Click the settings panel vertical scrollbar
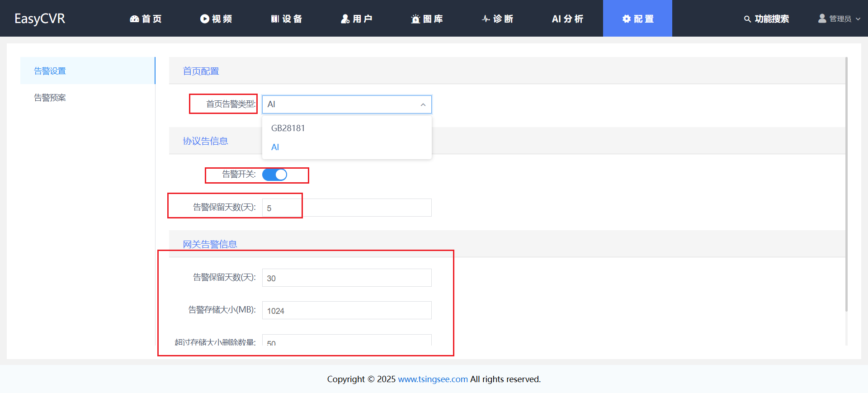 pos(846,184)
